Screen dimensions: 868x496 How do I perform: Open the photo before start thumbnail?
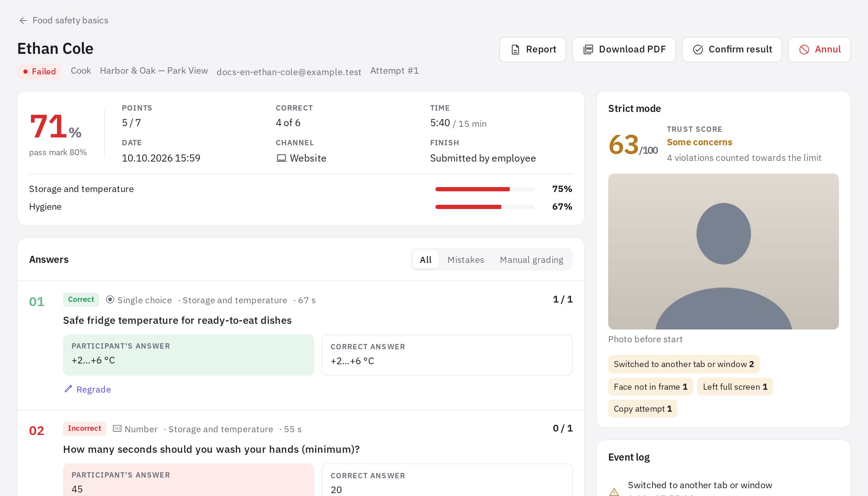(724, 252)
